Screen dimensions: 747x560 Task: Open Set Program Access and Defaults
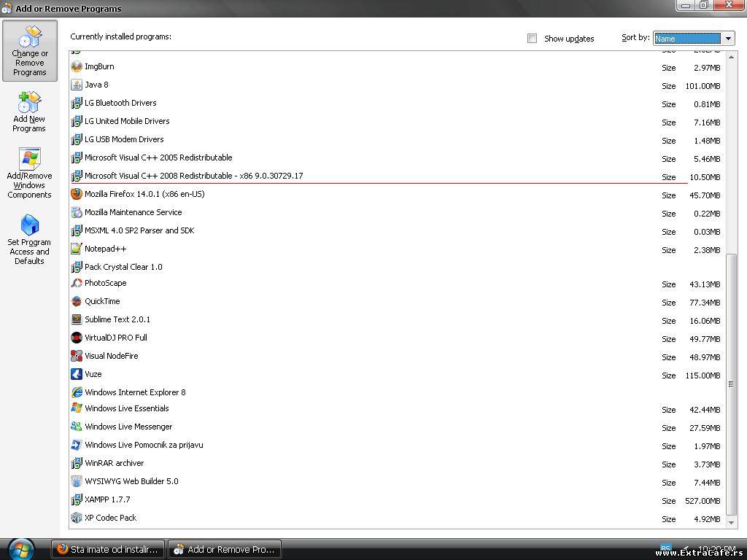coord(29,239)
